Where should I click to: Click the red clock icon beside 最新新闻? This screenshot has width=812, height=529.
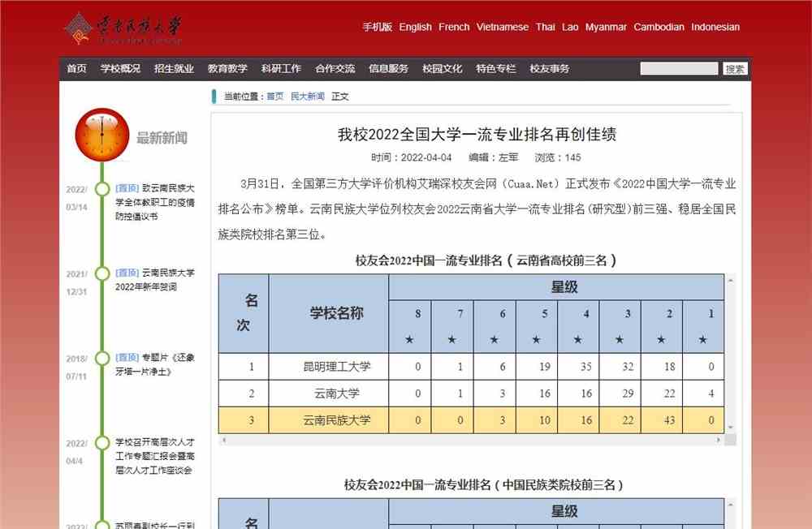[102, 135]
